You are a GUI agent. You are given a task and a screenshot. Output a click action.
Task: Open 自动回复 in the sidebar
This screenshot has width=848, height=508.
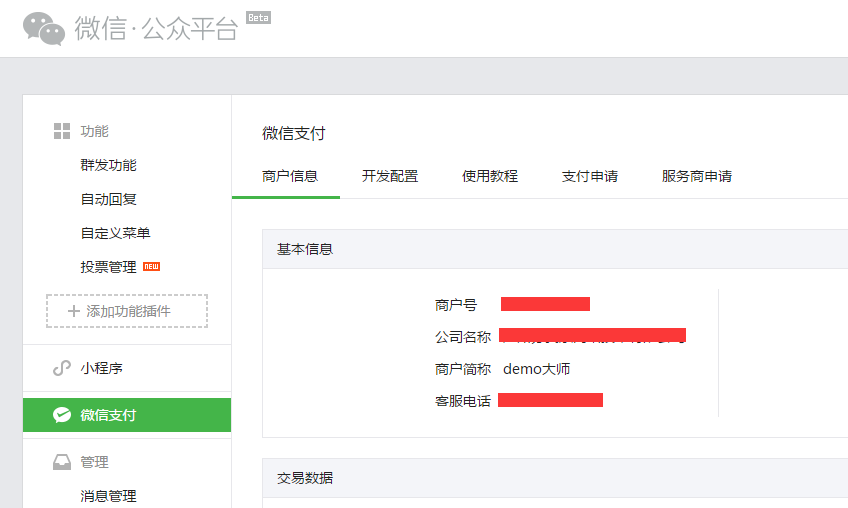point(108,199)
